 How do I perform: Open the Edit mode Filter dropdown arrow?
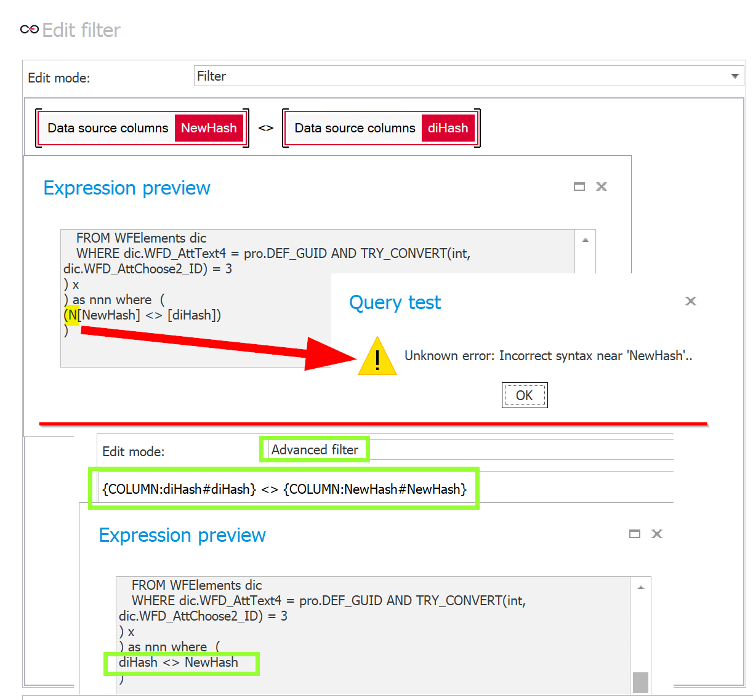pyautogui.click(x=735, y=76)
